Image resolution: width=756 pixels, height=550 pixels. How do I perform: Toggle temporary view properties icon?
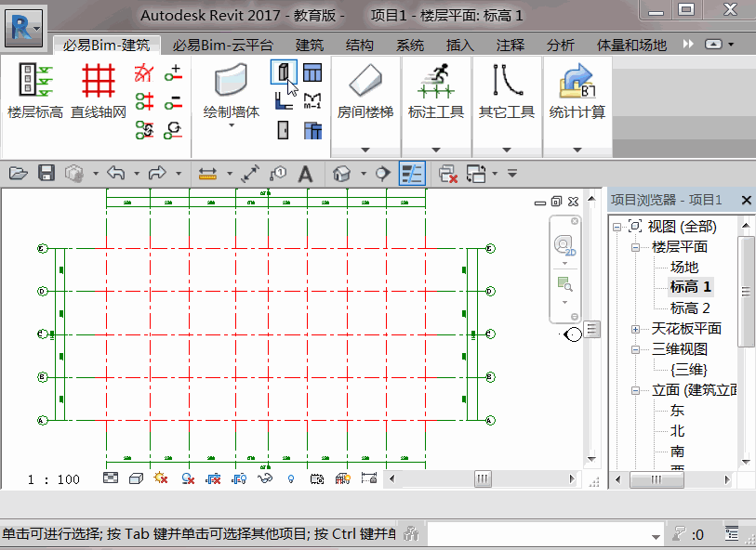tap(317, 478)
